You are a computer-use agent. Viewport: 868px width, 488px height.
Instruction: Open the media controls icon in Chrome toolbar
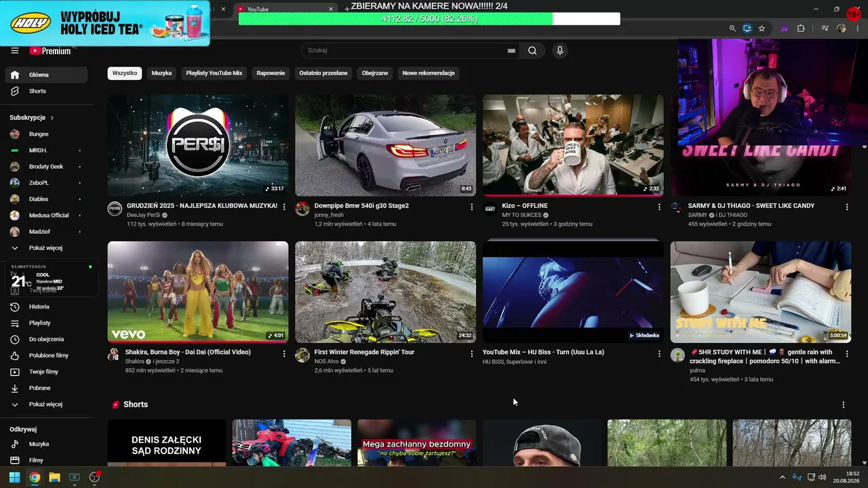pyautogui.click(x=825, y=28)
